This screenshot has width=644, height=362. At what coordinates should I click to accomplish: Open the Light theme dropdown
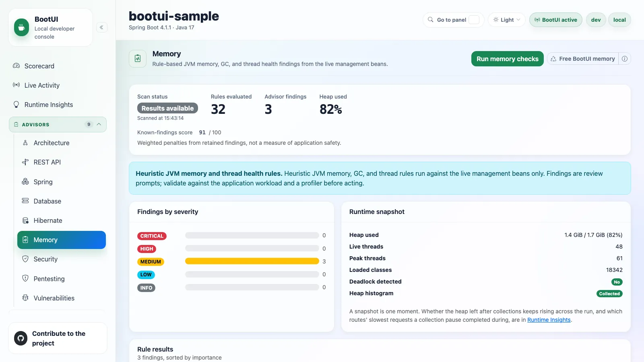tap(507, 20)
